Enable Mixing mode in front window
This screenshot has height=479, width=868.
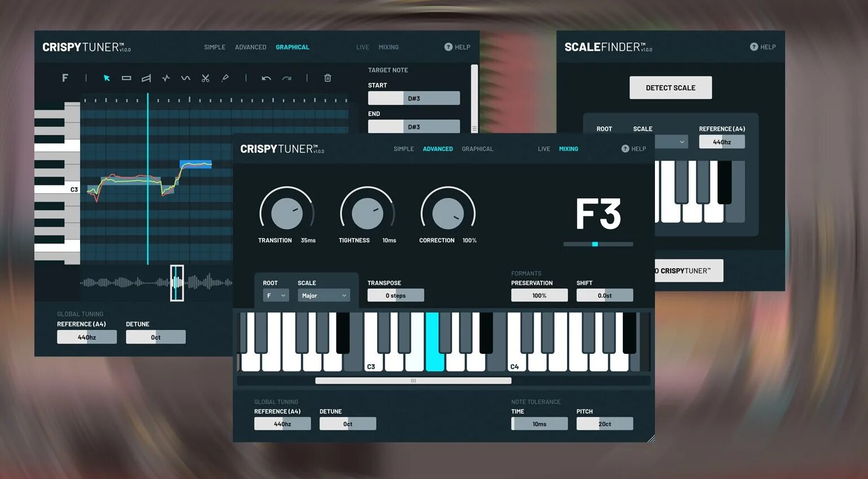pos(569,149)
